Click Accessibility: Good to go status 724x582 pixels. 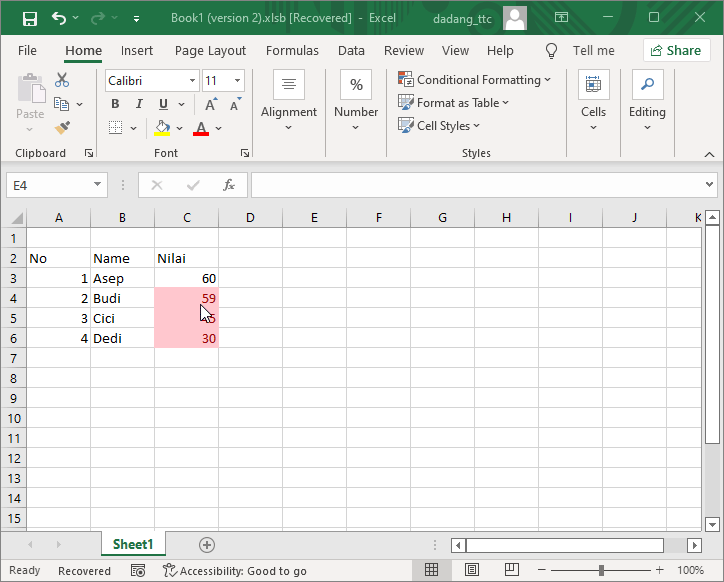coord(235,570)
